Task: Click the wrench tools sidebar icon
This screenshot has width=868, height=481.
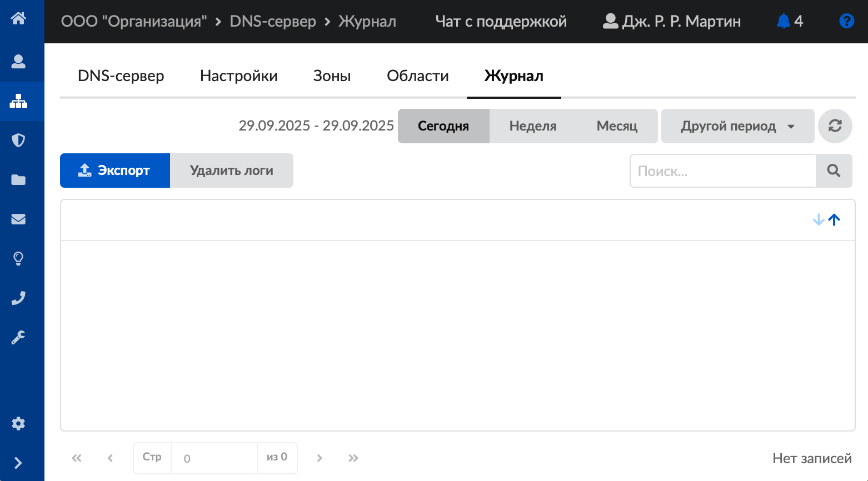Action: click(18, 337)
